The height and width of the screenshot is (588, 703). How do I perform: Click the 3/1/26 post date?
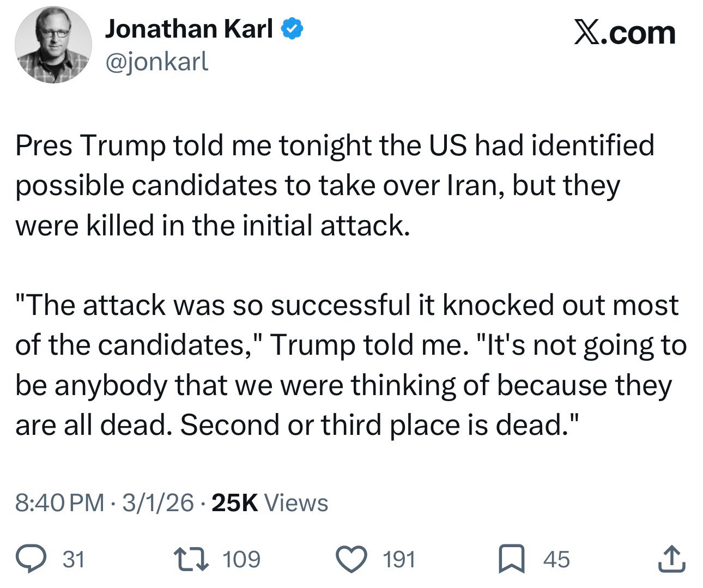tap(158, 503)
